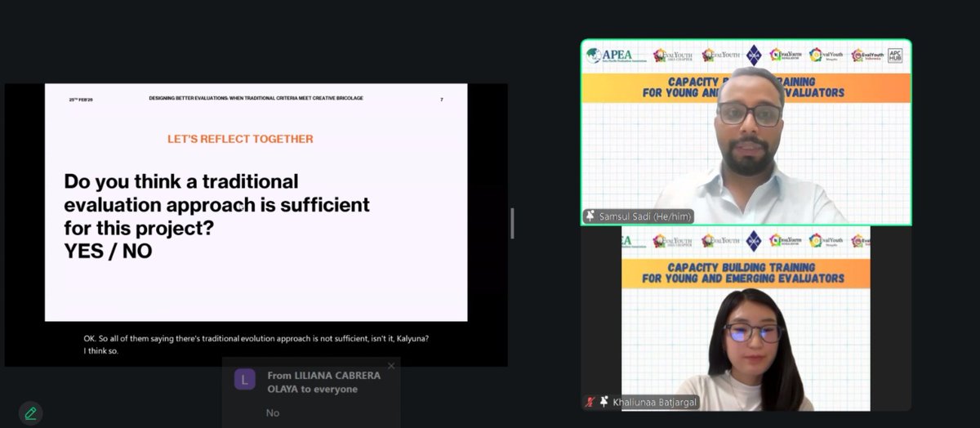The image size is (980, 428).
Task: Click the 'No' chat message text
Action: [273, 412]
